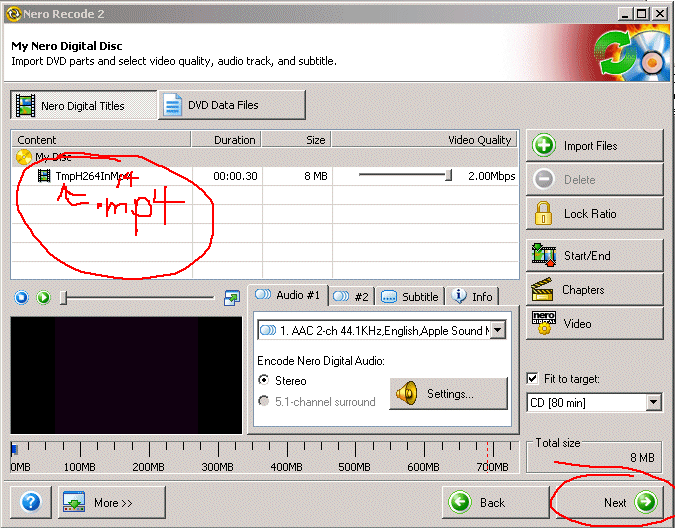This screenshot has width=675, height=528.
Task: Open the Info tab
Action: (x=472, y=296)
